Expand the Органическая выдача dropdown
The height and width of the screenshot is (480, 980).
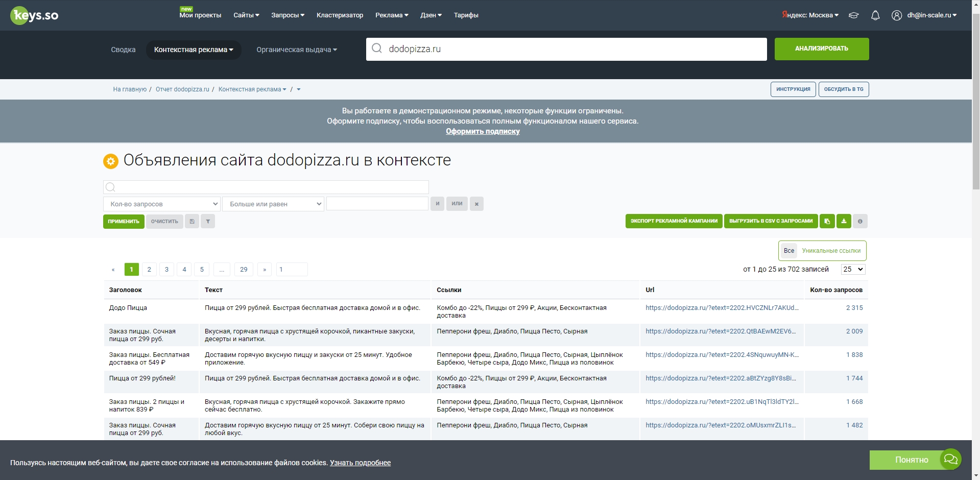(x=297, y=50)
